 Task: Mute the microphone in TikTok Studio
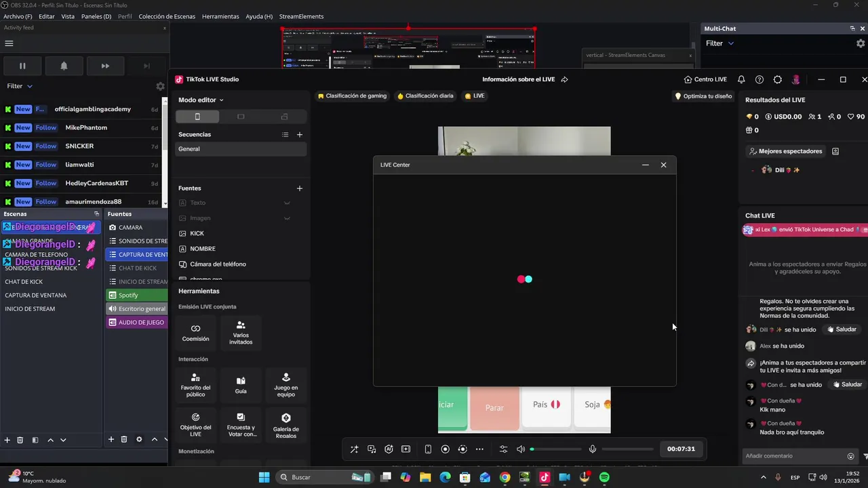coord(593,449)
